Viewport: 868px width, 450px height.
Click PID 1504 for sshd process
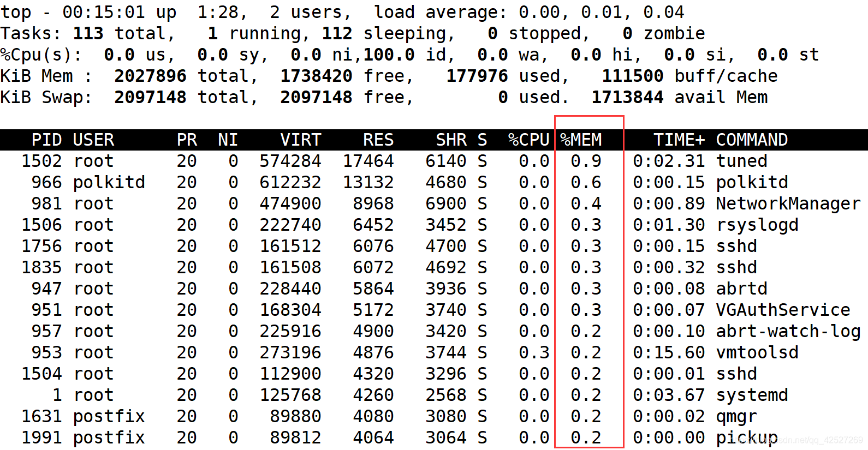(41, 374)
